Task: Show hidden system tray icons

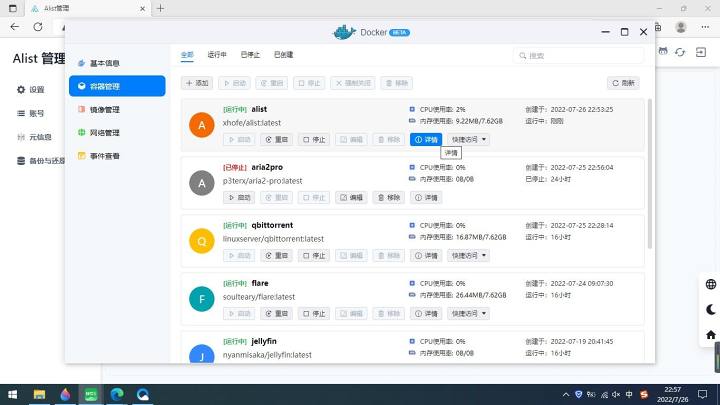Action: pyautogui.click(x=566, y=394)
